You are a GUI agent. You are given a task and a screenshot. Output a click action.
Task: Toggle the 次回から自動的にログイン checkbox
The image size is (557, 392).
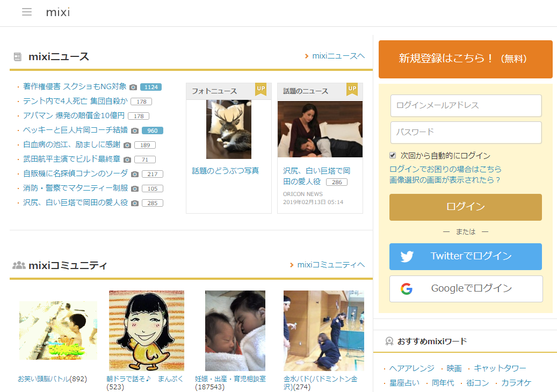click(393, 156)
